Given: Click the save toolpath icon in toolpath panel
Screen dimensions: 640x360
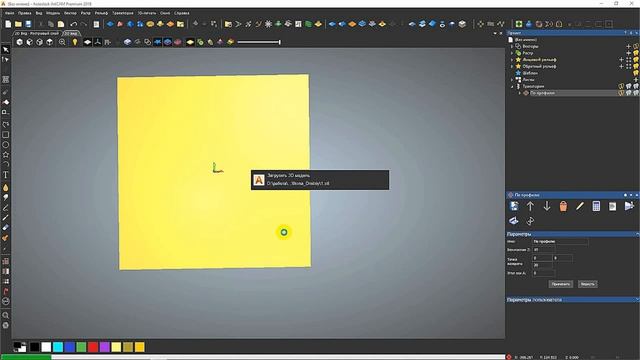Looking at the screenshot, I should pyautogui.click(x=514, y=207).
